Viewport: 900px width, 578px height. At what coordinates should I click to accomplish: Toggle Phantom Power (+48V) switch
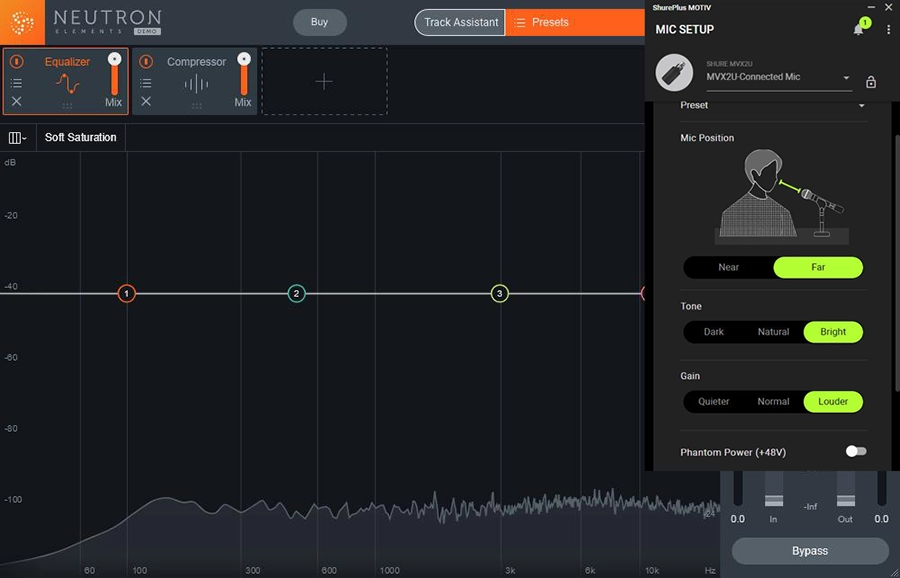coord(856,452)
